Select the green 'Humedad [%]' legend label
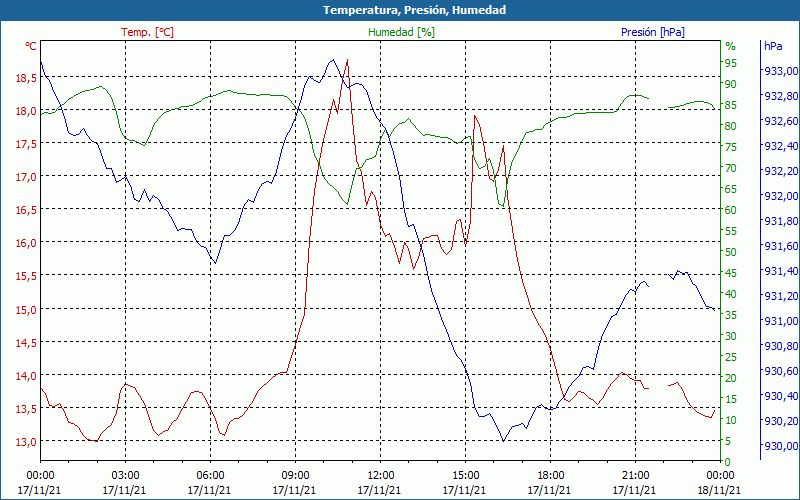This screenshot has width=800, height=500. [x=402, y=32]
